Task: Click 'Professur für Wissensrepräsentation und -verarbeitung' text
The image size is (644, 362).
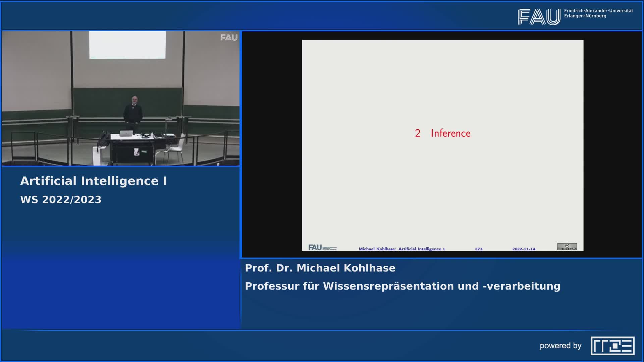Action: pos(402,286)
